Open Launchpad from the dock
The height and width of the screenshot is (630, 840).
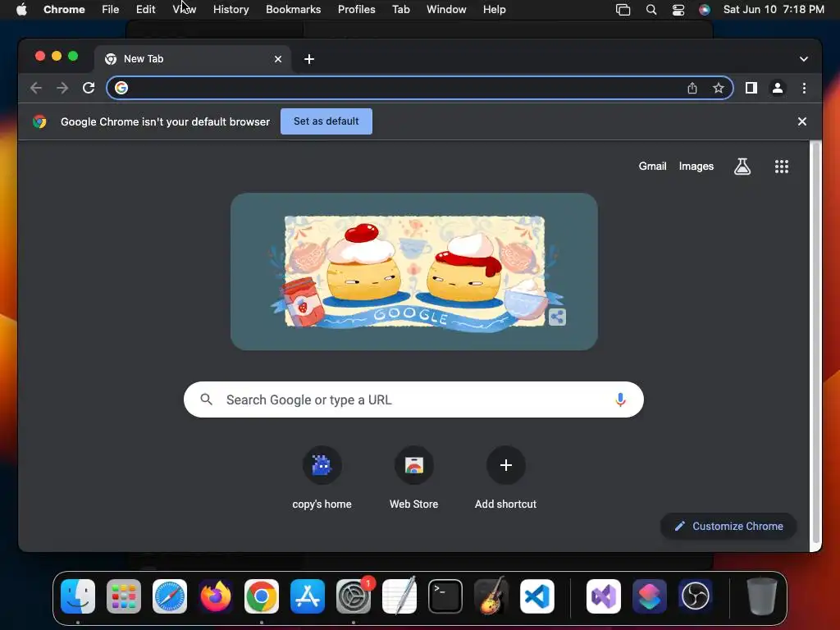[124, 596]
